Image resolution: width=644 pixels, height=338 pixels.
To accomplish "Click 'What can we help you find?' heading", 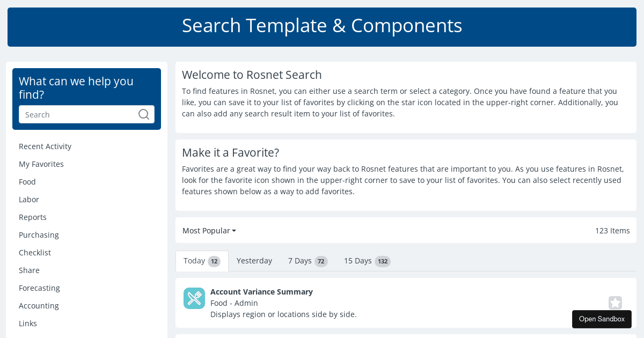I will pos(76,88).
